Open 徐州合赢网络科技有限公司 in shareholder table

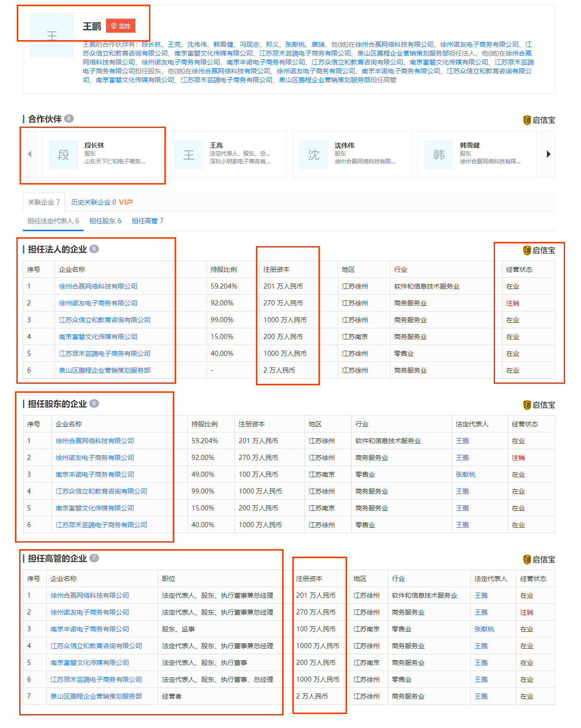pyautogui.click(x=95, y=441)
